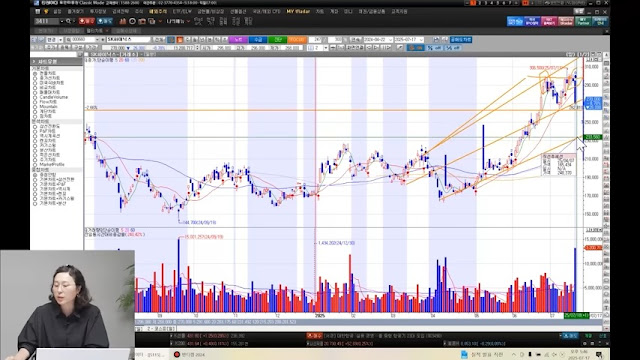Click the grid menu icon at left of menu bar

[37, 11]
